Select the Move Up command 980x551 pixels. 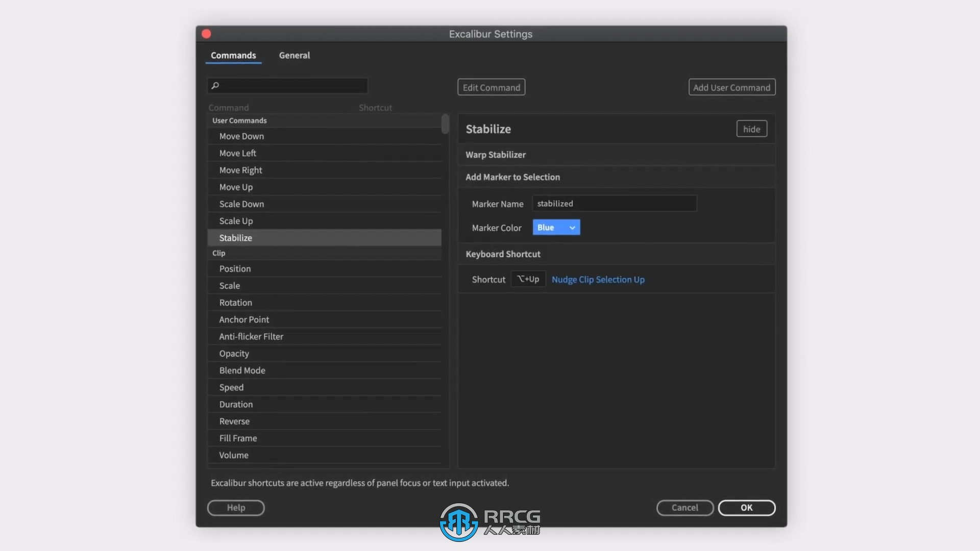coord(324,187)
